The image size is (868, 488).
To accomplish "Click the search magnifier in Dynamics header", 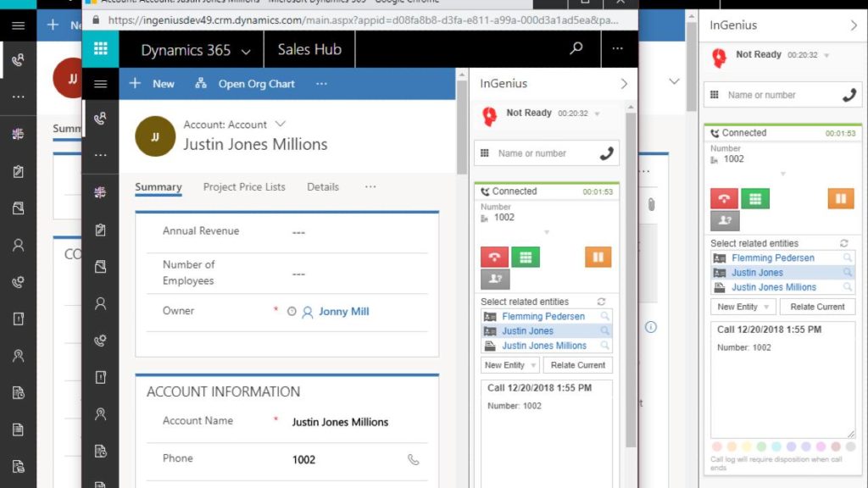I will [576, 49].
